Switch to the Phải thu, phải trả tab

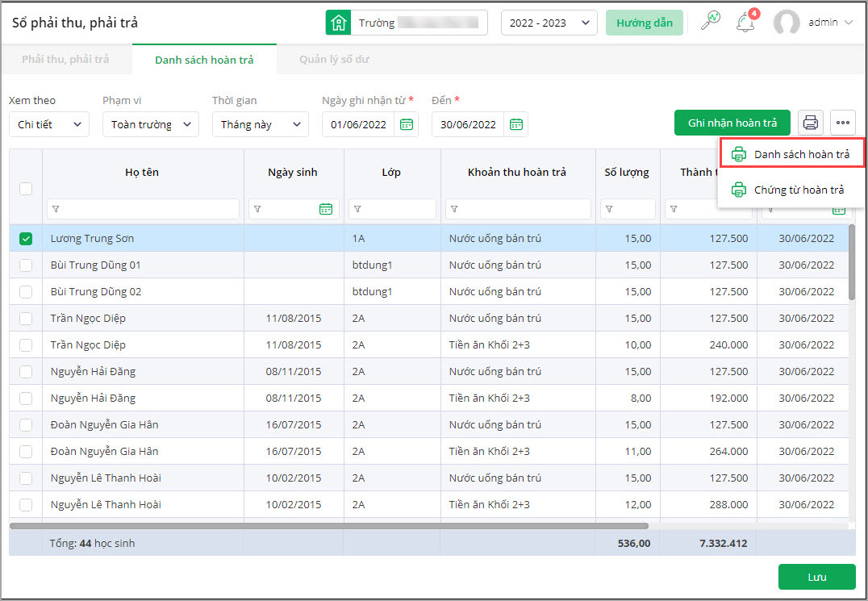click(65, 60)
